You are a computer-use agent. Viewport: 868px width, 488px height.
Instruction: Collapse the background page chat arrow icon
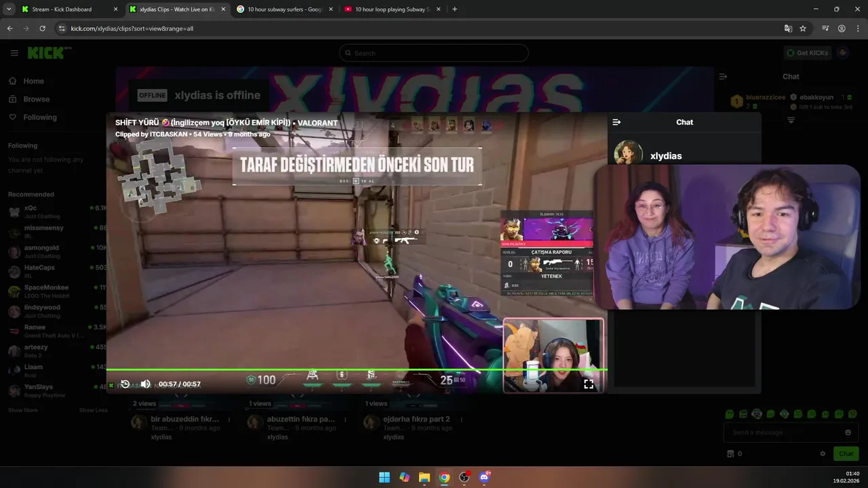(x=723, y=77)
